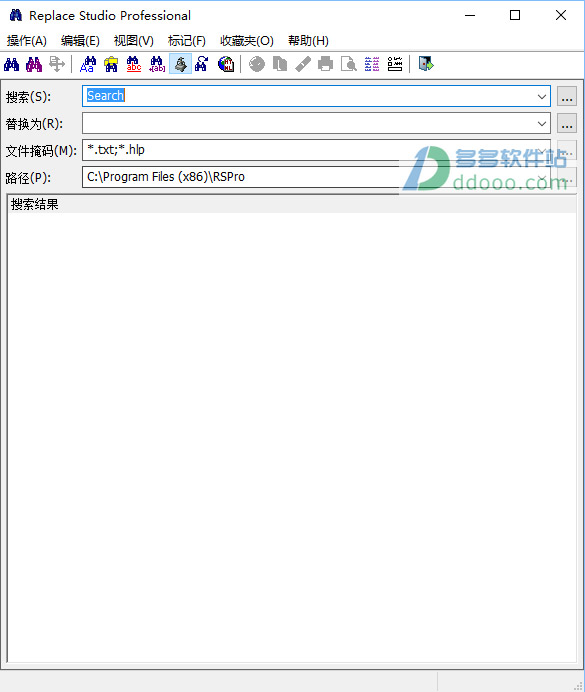
Task: Expand the 搜索(S) search history dropdown
Action: [542, 97]
